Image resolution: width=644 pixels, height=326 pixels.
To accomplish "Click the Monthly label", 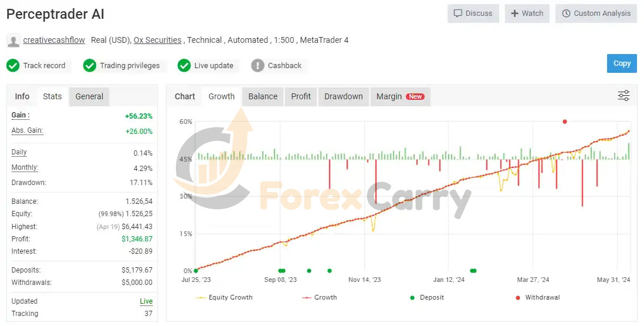I will (25, 167).
